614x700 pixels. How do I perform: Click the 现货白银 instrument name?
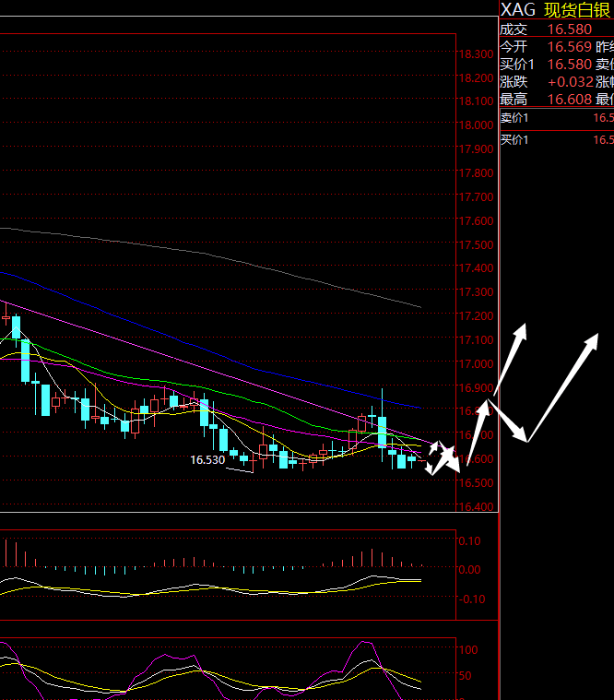pos(577,10)
